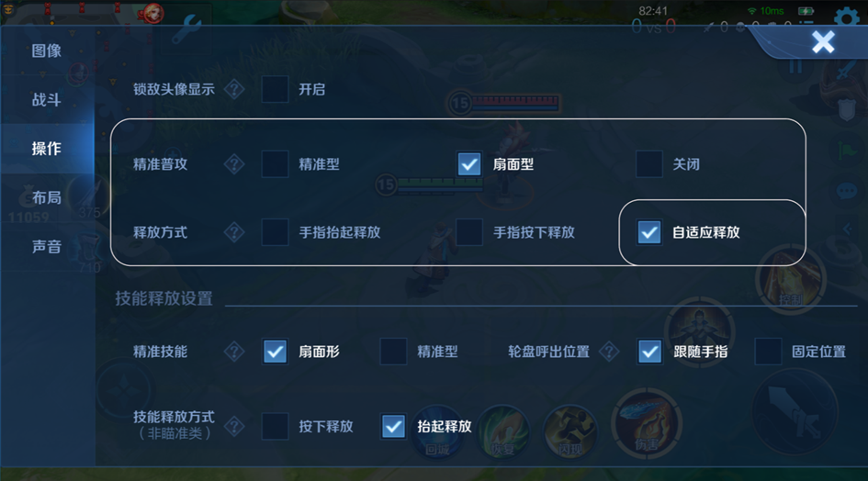Tap question-mark icon next to 精准普攻

234,163
